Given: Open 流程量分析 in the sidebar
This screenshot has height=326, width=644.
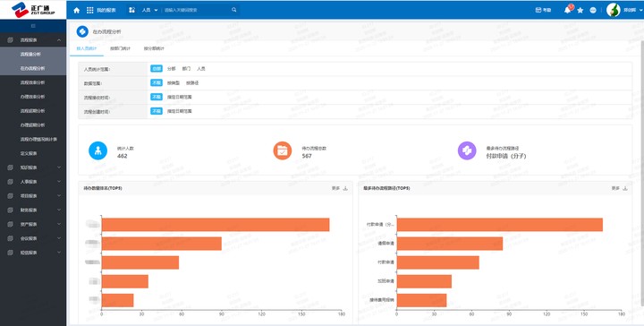Looking at the screenshot, I should point(33,55).
